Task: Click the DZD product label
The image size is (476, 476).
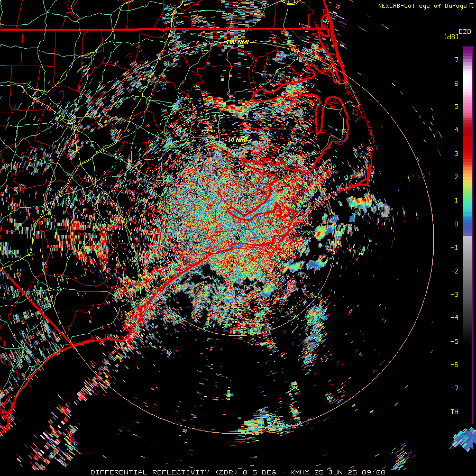Action: [465, 32]
